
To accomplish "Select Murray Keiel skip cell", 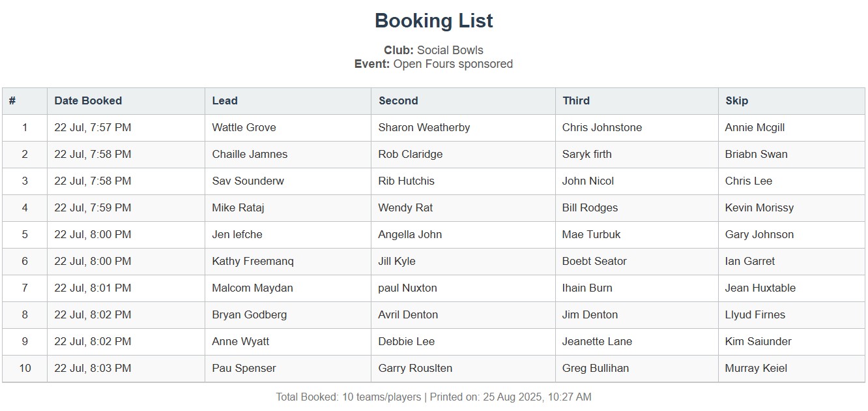I will coord(756,369).
